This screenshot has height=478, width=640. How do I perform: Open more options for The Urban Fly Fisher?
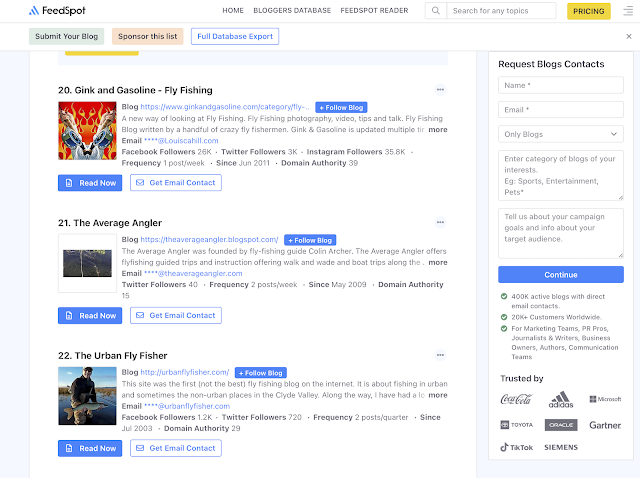click(440, 355)
